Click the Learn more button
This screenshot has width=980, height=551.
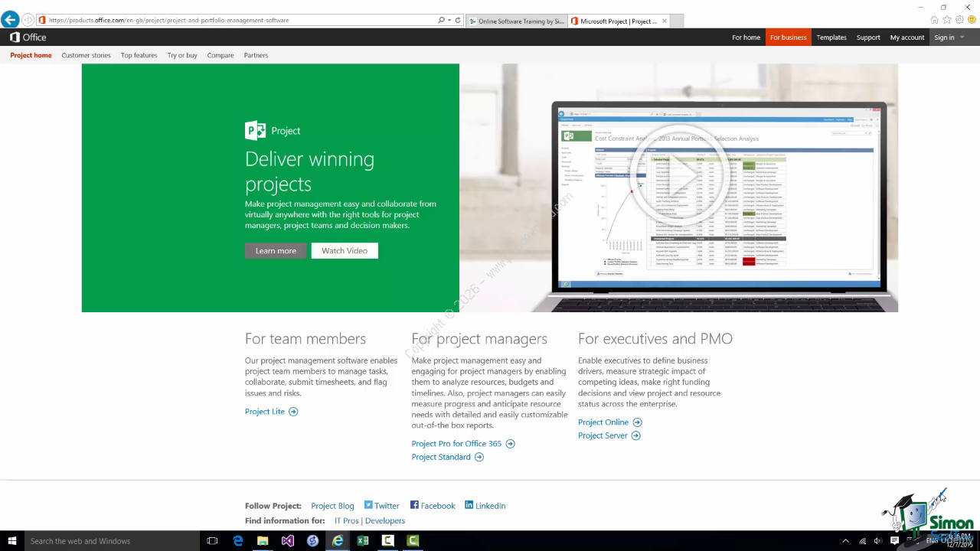[x=276, y=251]
